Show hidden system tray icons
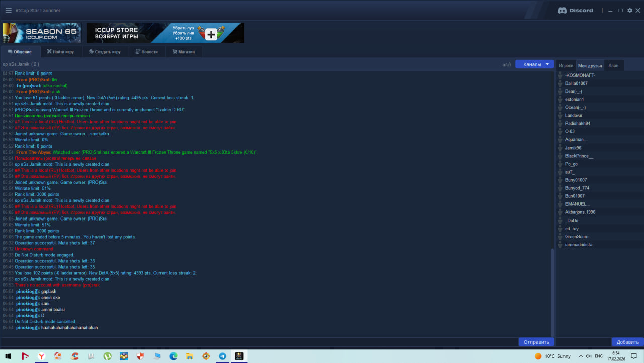The width and height of the screenshot is (644, 363). click(x=580, y=356)
